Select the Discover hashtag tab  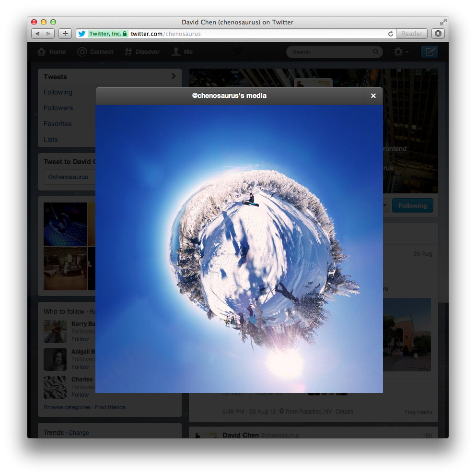click(142, 52)
